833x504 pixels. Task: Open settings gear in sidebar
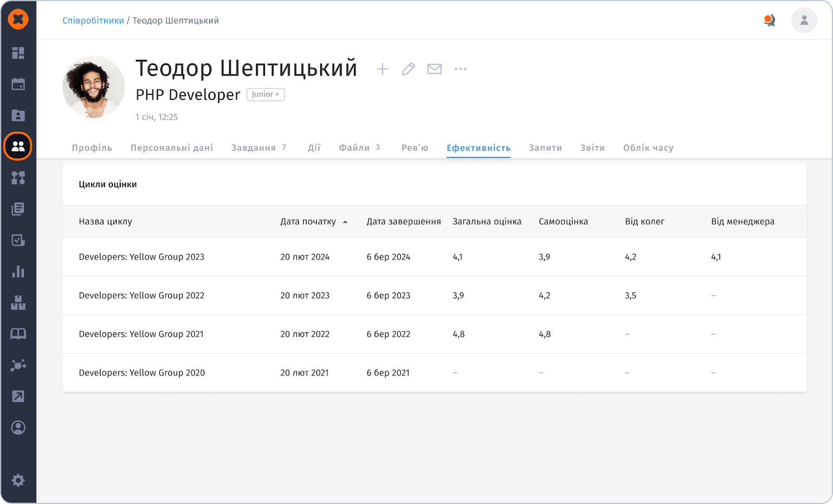point(18,480)
